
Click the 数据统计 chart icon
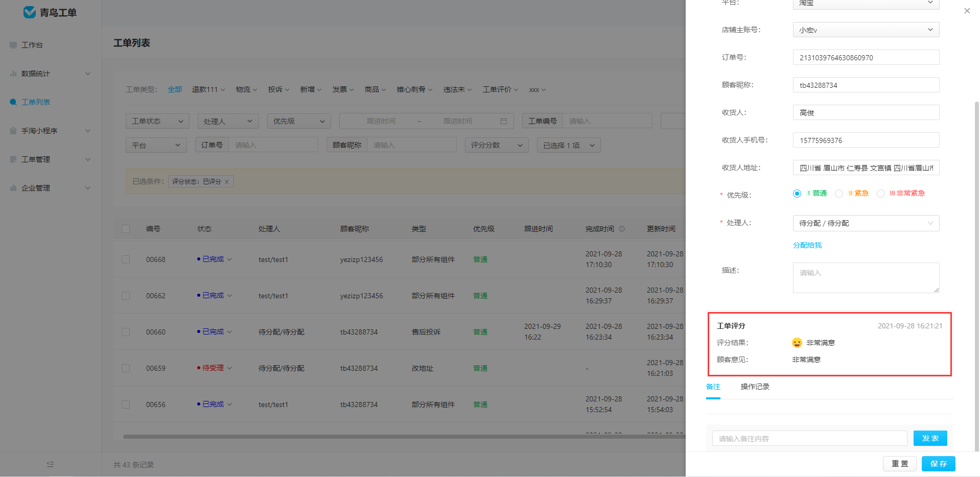(13, 74)
